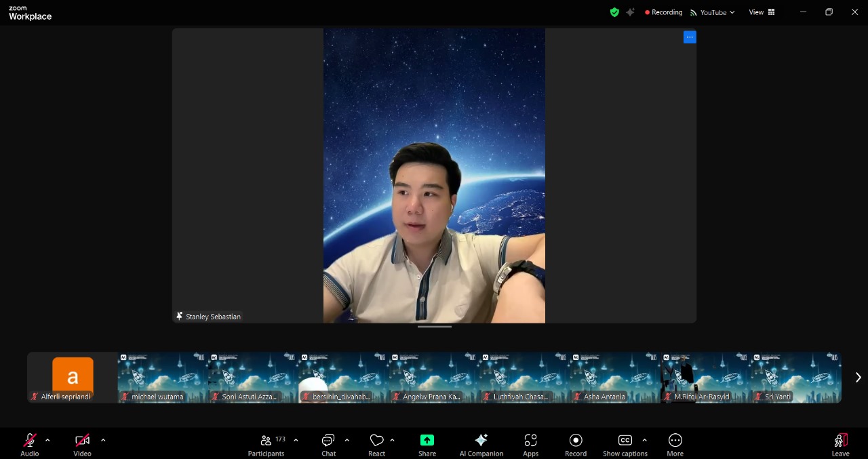Expand the video options arrow
This screenshot has width=868, height=459.
point(103,440)
